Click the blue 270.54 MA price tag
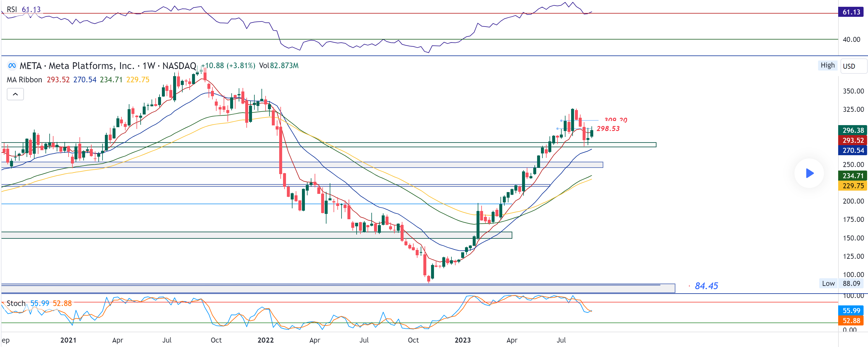This screenshot has height=347, width=868. pyautogui.click(x=853, y=150)
